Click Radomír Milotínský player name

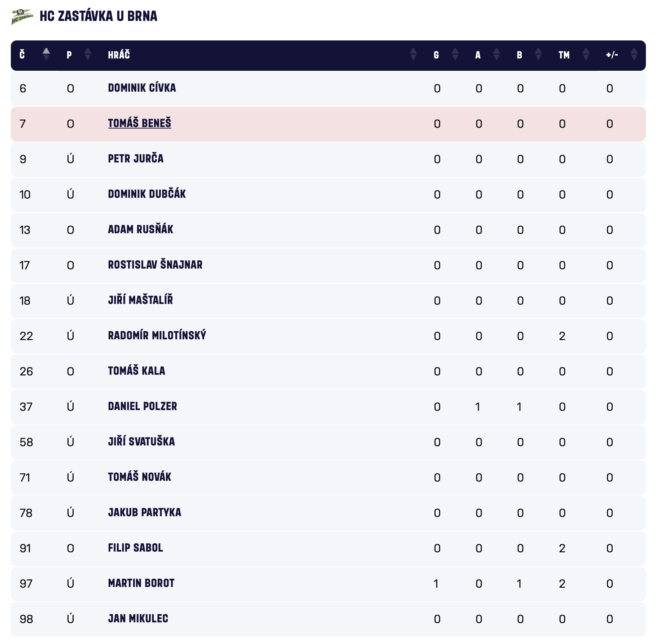157,336
